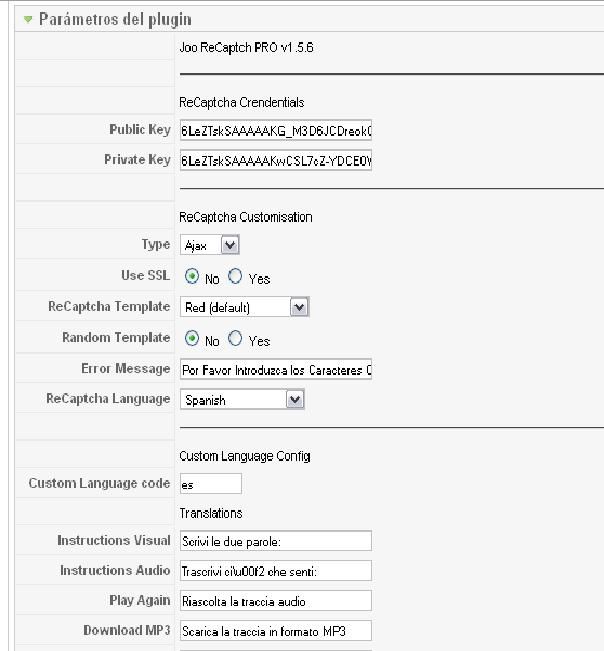The height and width of the screenshot is (651, 604).
Task: Click the Random Template label
Action: (x=116, y=338)
